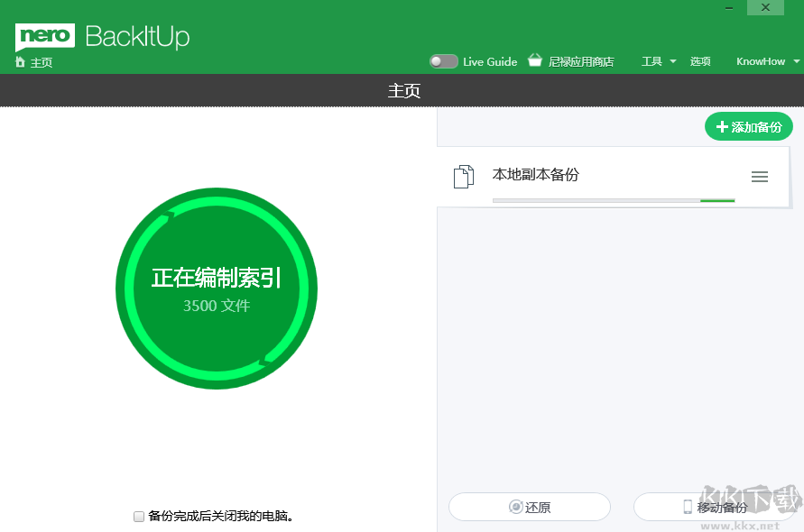The width and height of the screenshot is (804, 532).
Task: Toggle the Live Guide switch
Action: [x=443, y=61]
